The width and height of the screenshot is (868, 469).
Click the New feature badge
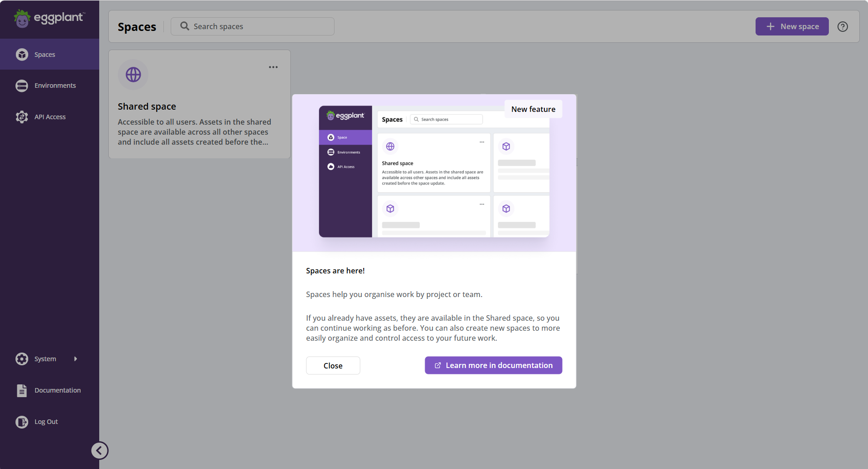533,109
